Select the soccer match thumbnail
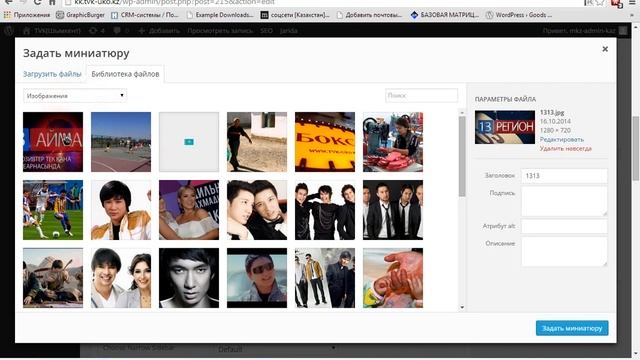The width and height of the screenshot is (640, 360). point(53,210)
